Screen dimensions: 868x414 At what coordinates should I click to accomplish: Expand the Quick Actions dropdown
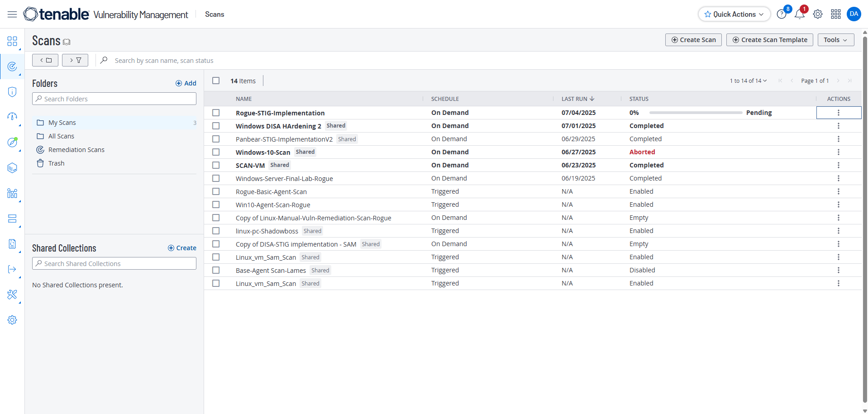[x=734, y=14]
